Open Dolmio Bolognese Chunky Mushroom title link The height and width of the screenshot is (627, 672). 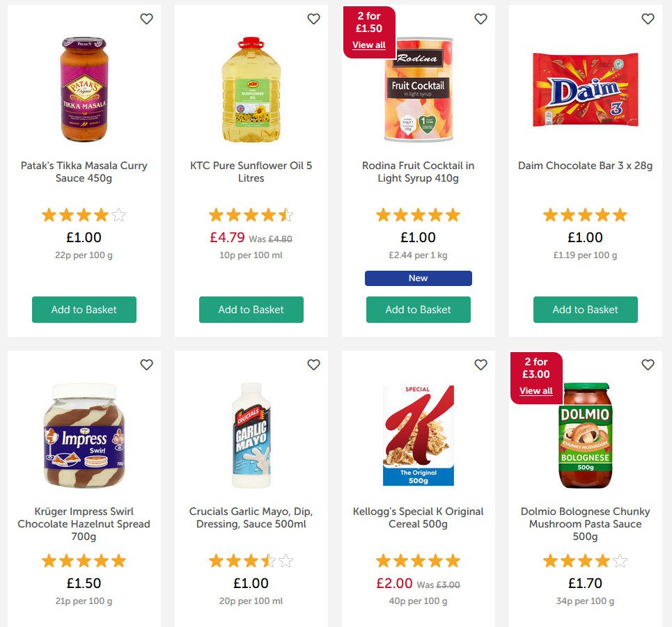586,524
